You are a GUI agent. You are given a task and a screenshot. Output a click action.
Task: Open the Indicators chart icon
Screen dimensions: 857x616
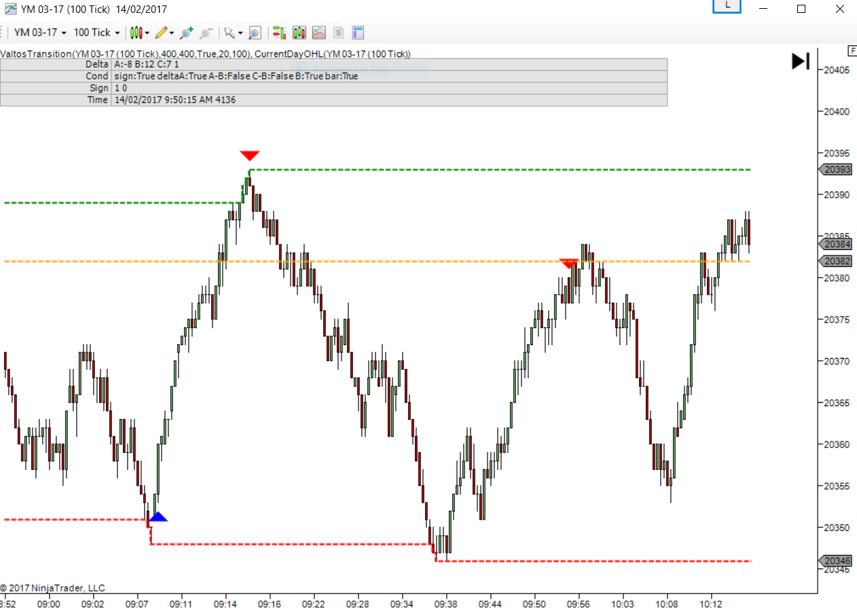(x=318, y=33)
